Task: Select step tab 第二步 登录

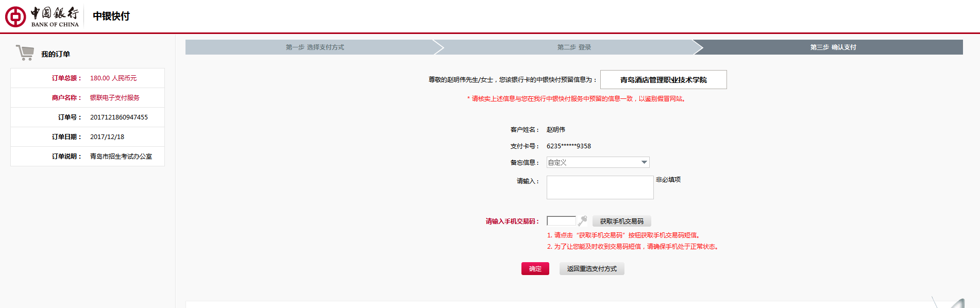Action: click(x=574, y=47)
